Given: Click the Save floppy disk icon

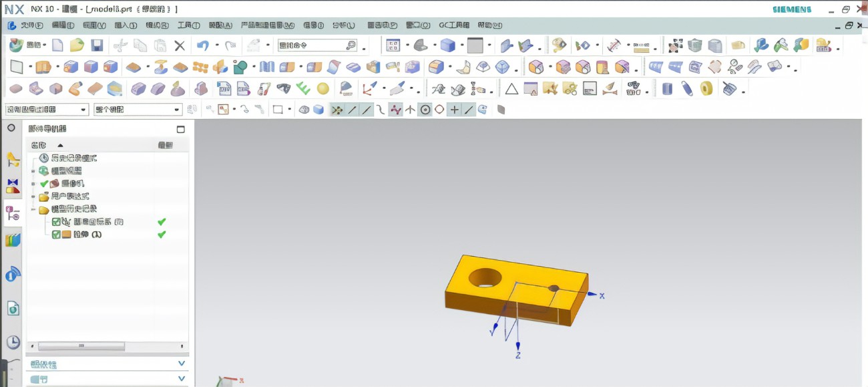Looking at the screenshot, I should click(97, 45).
